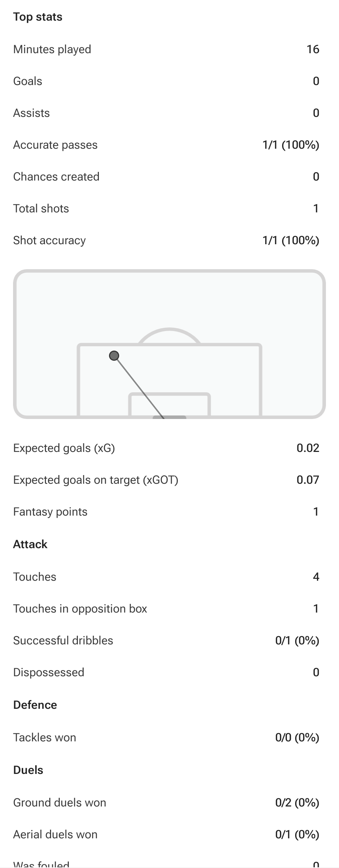Click the Attack section heading
The height and width of the screenshot is (868, 339).
point(30,544)
